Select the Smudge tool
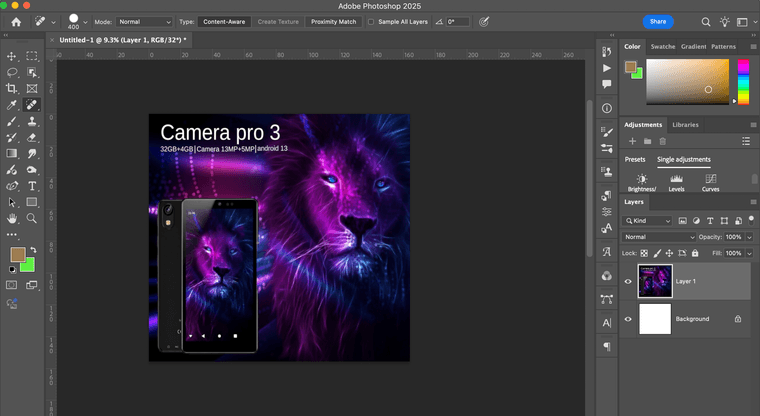Viewport: 760px width, 416px height. 32,154
